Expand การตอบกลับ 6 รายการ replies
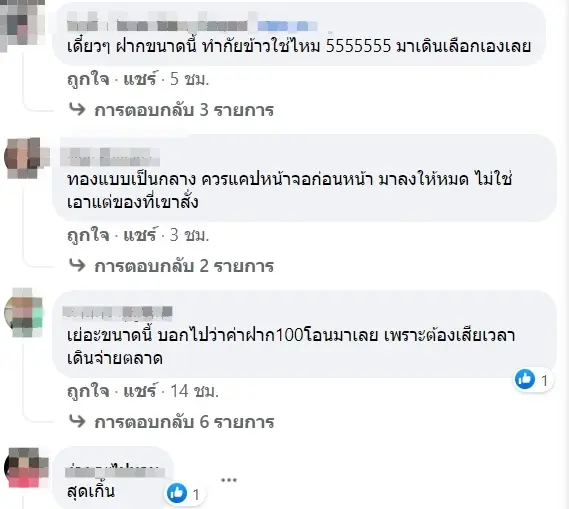Image resolution: width=569 pixels, height=509 pixels. [x=184, y=422]
